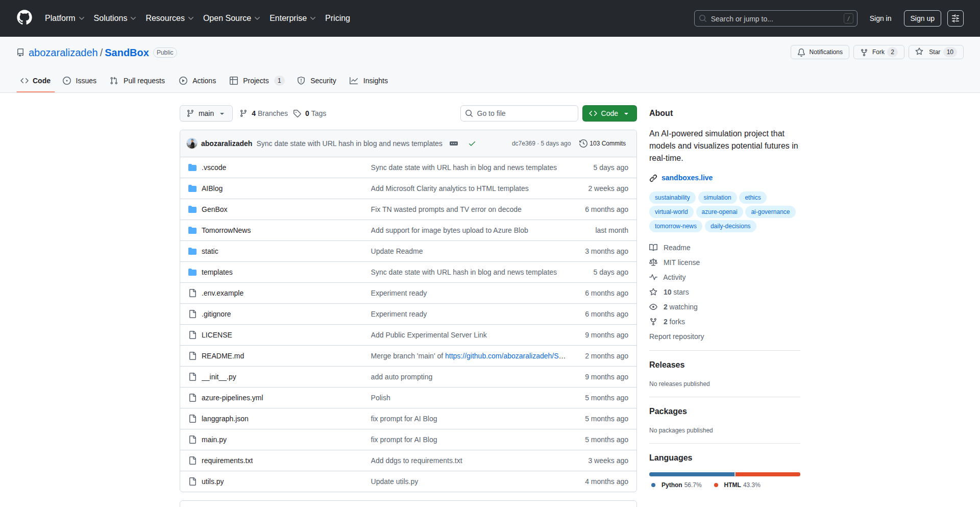This screenshot has width=980, height=507.
Task: Select the main.py file icon
Action: coord(192,440)
